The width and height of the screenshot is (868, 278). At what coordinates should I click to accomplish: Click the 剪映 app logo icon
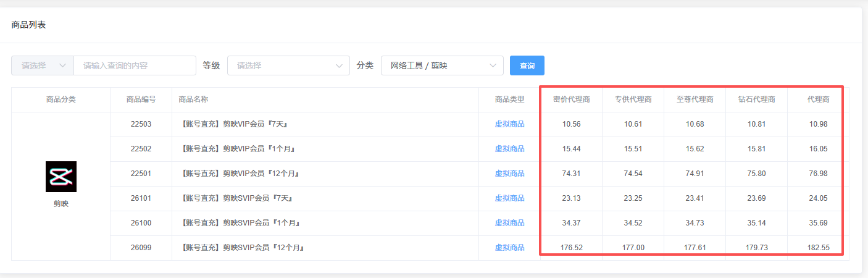coord(61,177)
